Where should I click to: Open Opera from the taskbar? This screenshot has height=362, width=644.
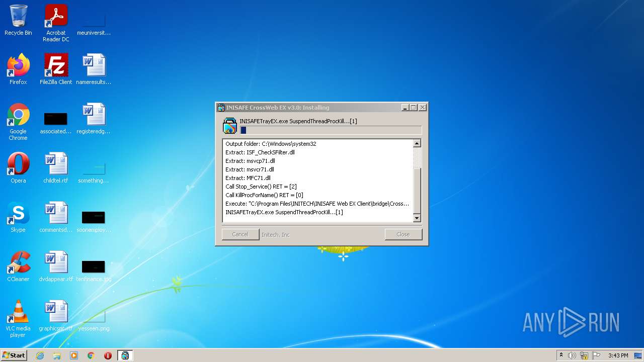coord(108,355)
